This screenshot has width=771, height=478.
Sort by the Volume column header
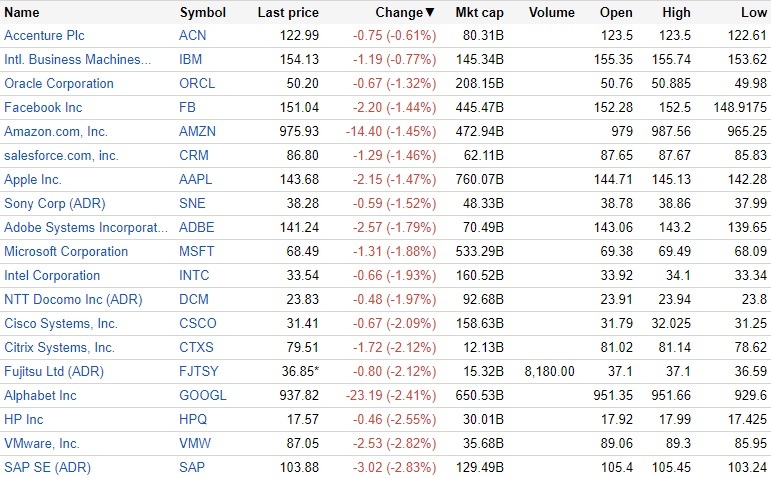(551, 13)
